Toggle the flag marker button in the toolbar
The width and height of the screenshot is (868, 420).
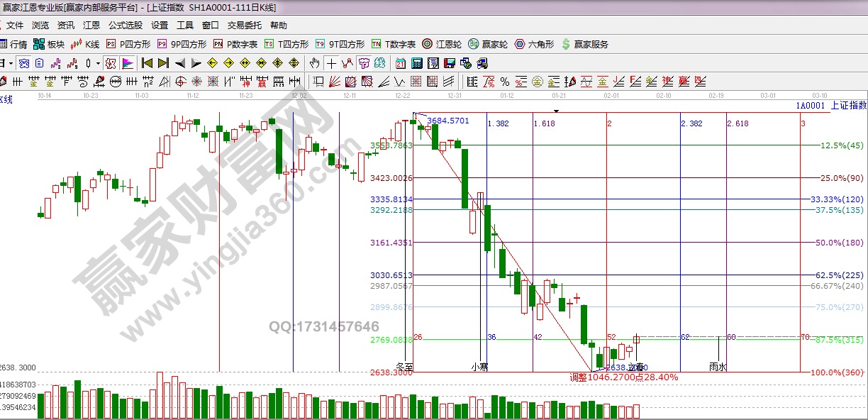(x=128, y=63)
